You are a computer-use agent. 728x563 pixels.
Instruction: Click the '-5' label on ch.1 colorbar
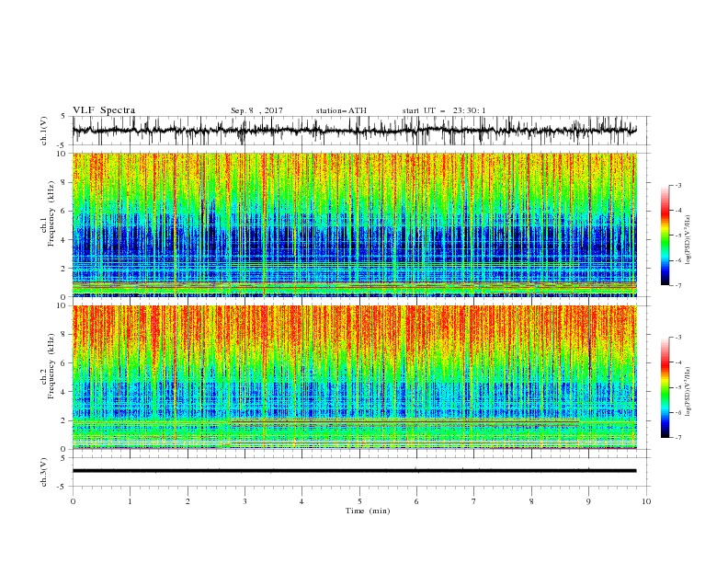(677, 236)
